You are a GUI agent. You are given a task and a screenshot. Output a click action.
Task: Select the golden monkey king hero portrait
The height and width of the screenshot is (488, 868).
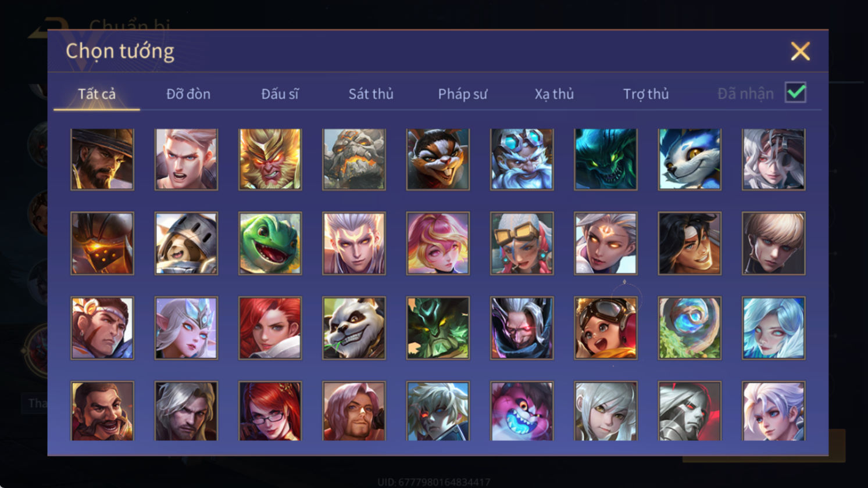pos(270,159)
